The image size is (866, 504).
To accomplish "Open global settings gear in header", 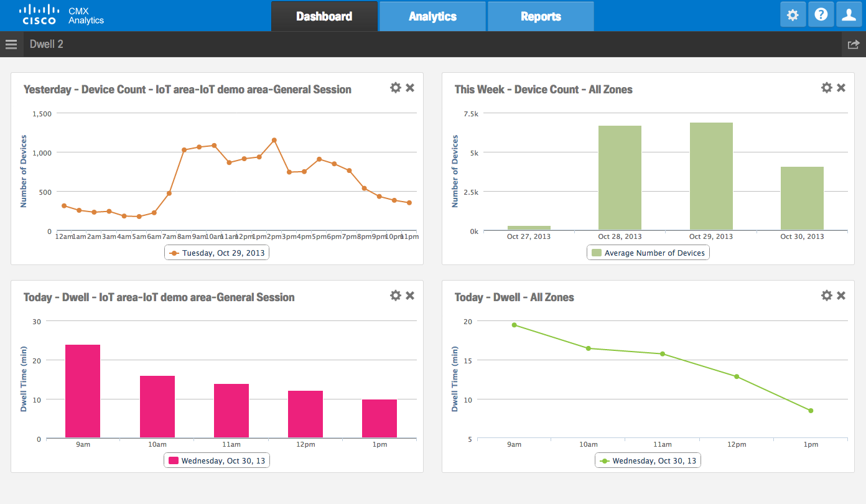I will pyautogui.click(x=793, y=15).
